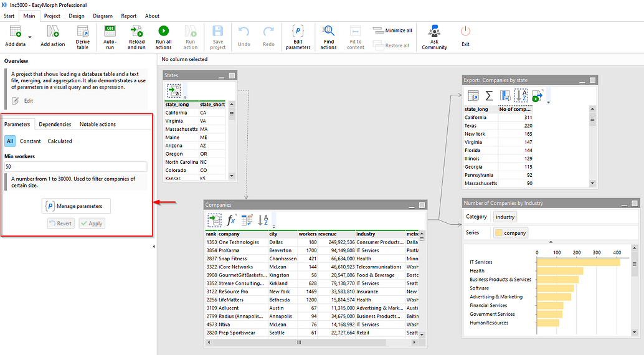Open the Add data dropdown arrow
The width and height of the screenshot is (644, 355).
click(x=29, y=37)
